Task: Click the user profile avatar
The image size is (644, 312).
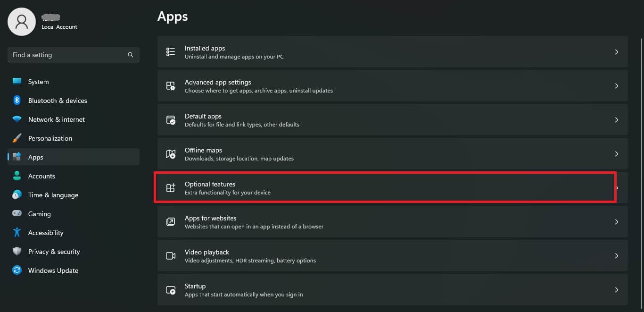Action: pos(22,22)
